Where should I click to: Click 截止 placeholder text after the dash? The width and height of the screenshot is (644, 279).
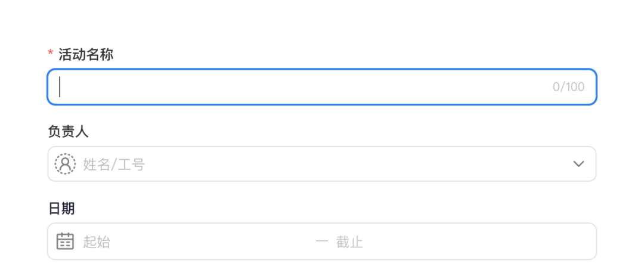[x=349, y=242]
